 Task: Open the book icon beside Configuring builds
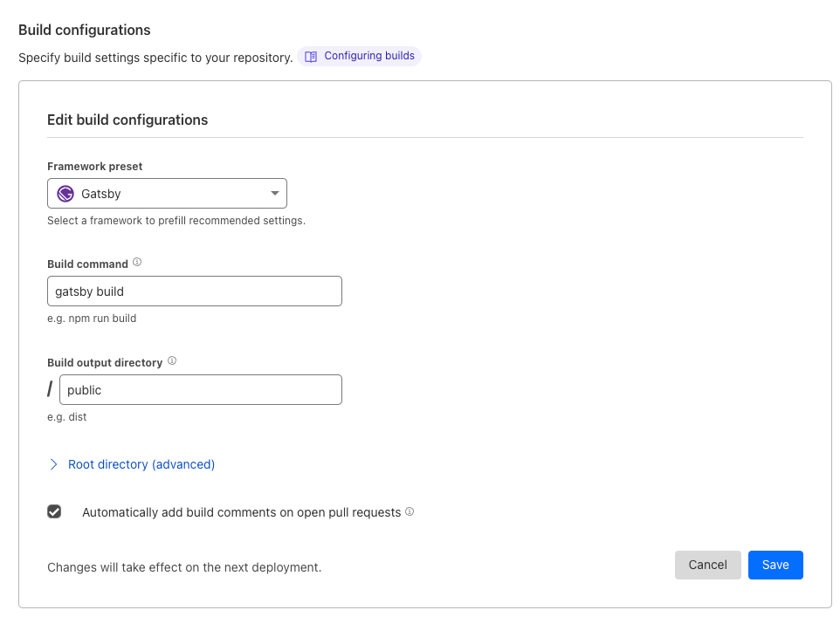tap(311, 57)
